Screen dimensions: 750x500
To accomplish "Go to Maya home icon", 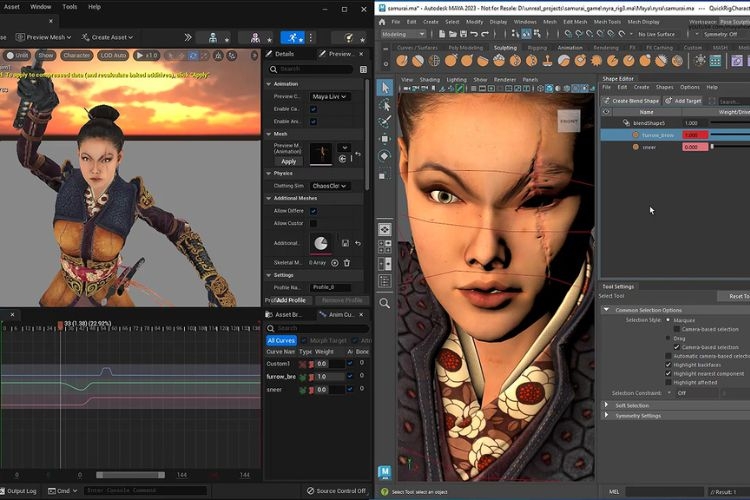I will (382, 22).
